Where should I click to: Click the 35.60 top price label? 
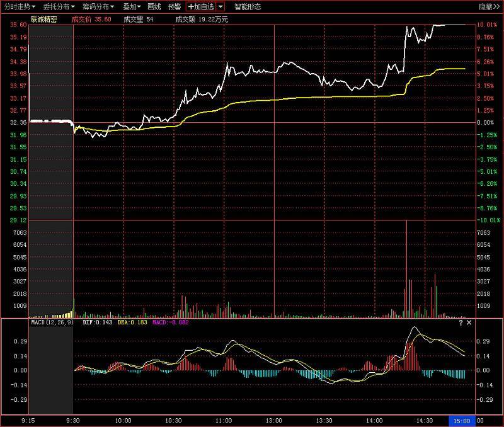[x=18, y=25]
